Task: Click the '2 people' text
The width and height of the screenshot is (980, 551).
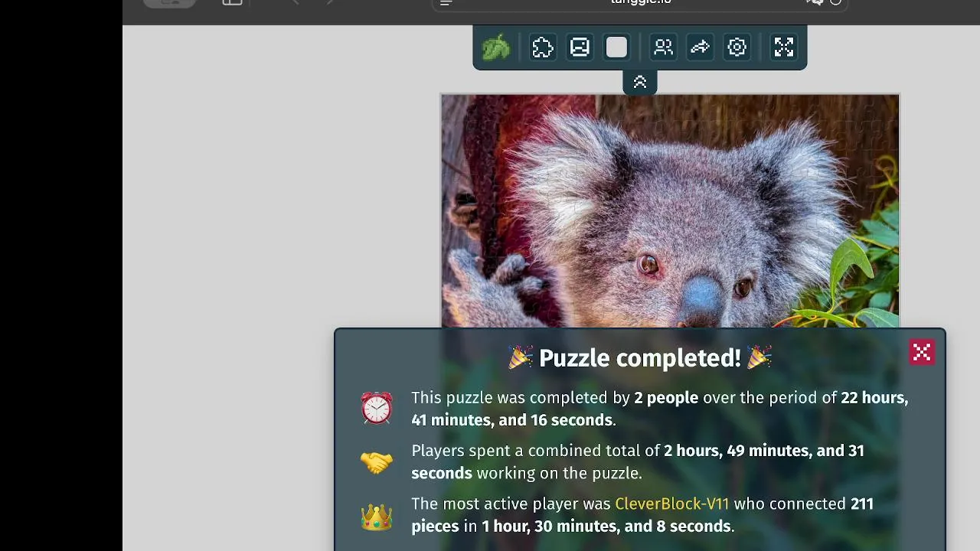Action: (666, 398)
